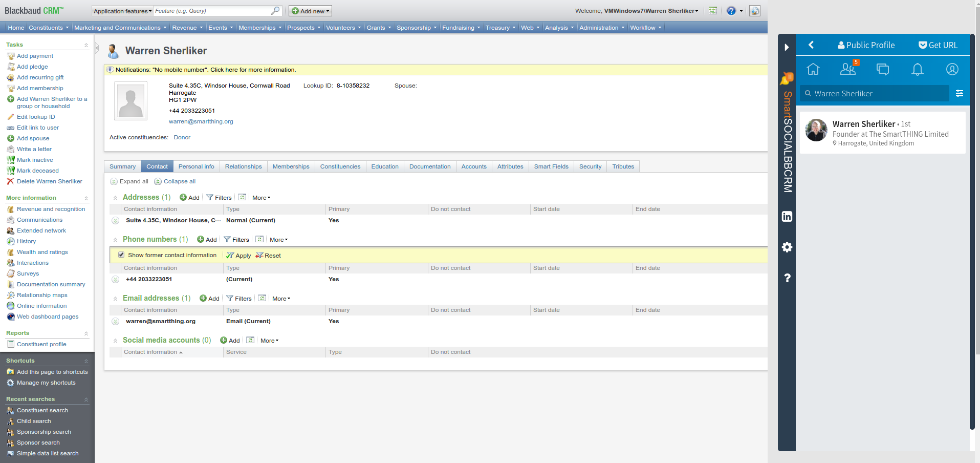Expand the address row Suite 4.35C details
This screenshot has height=463, width=980.
pos(116,220)
